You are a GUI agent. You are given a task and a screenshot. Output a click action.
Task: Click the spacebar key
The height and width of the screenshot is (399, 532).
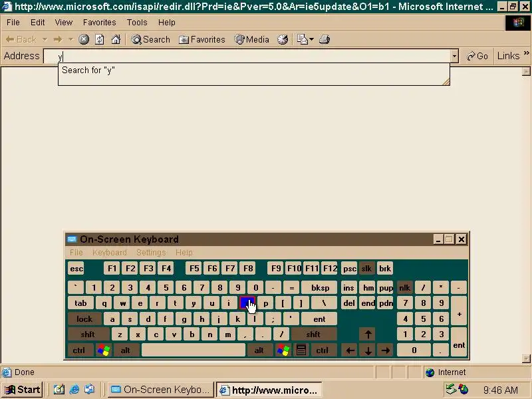point(194,350)
